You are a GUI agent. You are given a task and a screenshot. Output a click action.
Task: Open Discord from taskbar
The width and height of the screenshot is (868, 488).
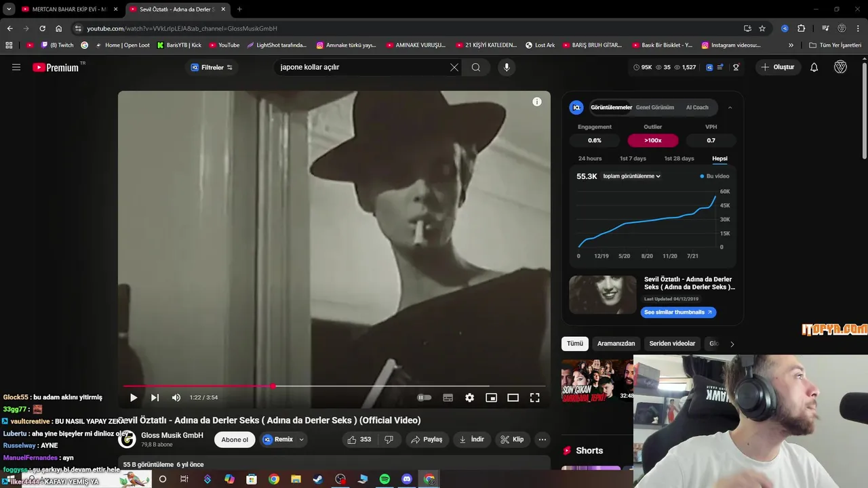pos(407,479)
